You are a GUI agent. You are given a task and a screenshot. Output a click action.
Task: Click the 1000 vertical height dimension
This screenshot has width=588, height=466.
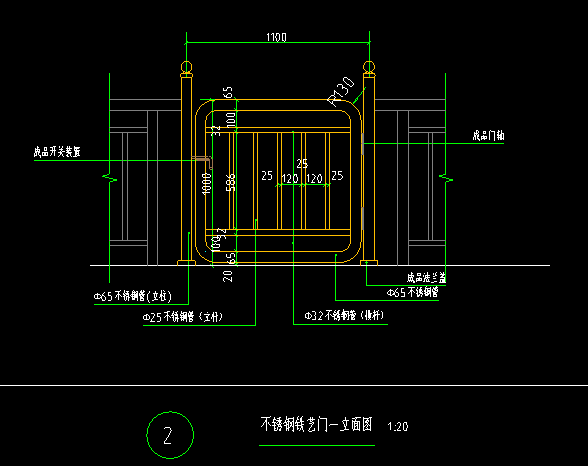tap(207, 184)
